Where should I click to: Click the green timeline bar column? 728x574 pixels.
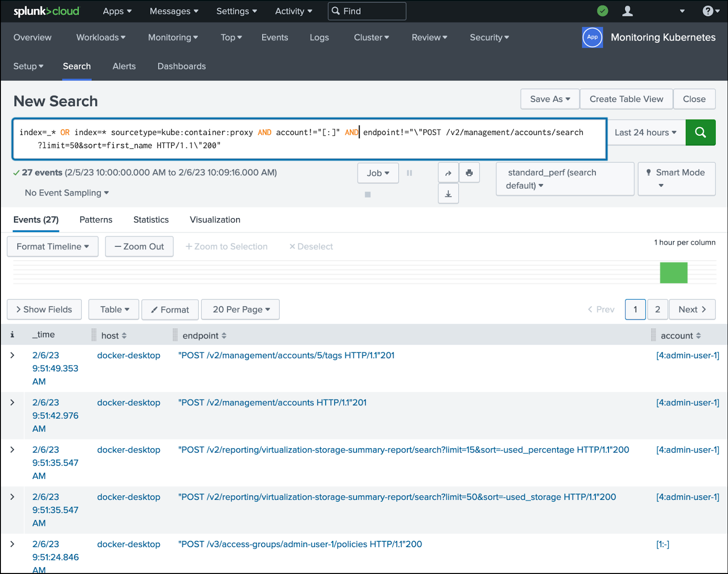674,273
